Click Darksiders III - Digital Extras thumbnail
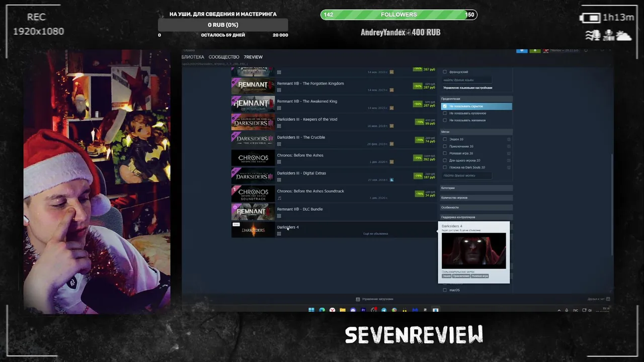Viewport: 644px width, 362px height. (x=253, y=176)
